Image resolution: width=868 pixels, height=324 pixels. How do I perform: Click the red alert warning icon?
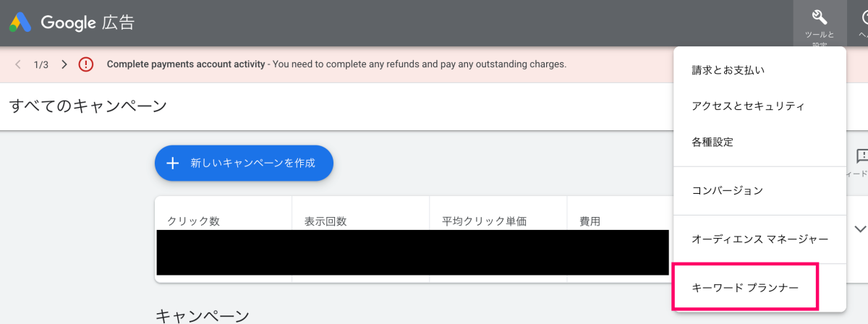[86, 64]
